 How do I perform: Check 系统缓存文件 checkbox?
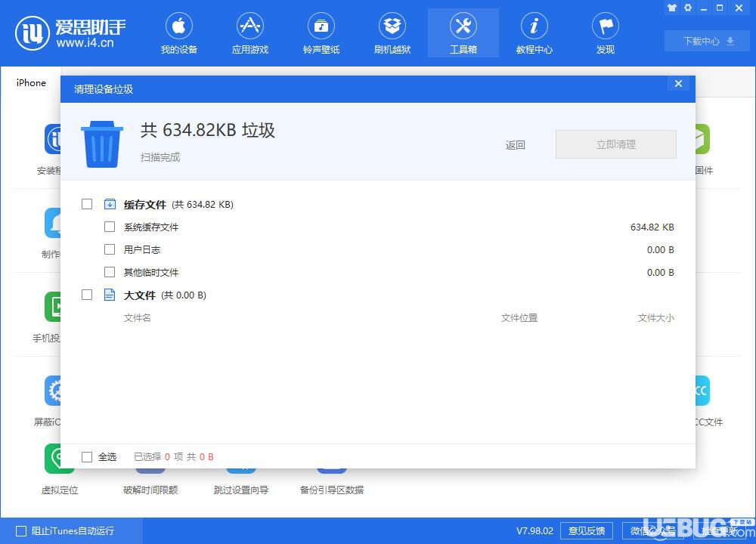[x=110, y=227]
